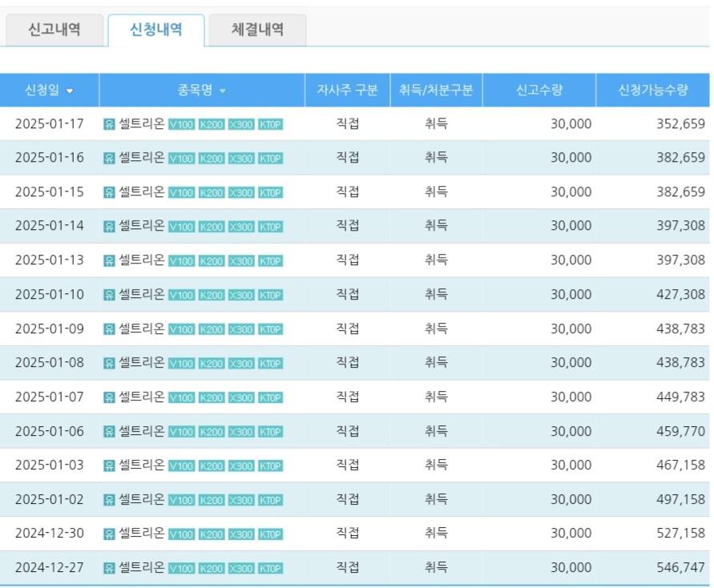The width and height of the screenshot is (714, 588).
Task: Select the available quantity 459,770
Action: [681, 431]
